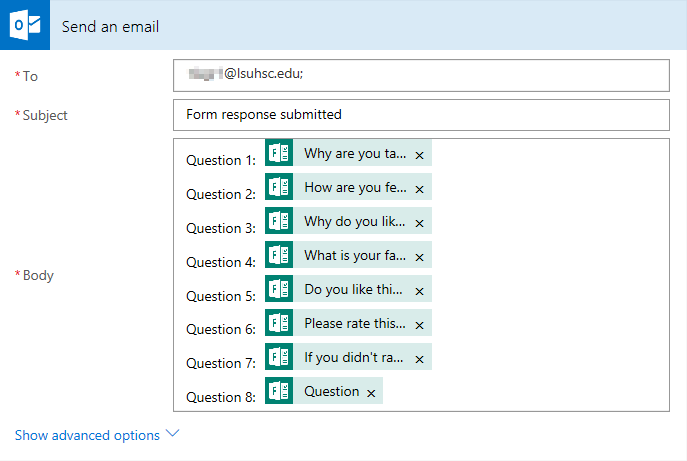The width and height of the screenshot is (687, 461).
Task: Remove the 'How are you fe...' token
Action: (420, 189)
